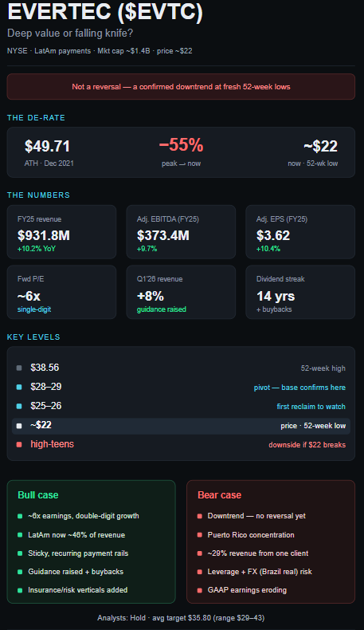This screenshot has width=364, height=630.
Task: Select the Fwd P/E ~6x card
Action: click(61, 292)
